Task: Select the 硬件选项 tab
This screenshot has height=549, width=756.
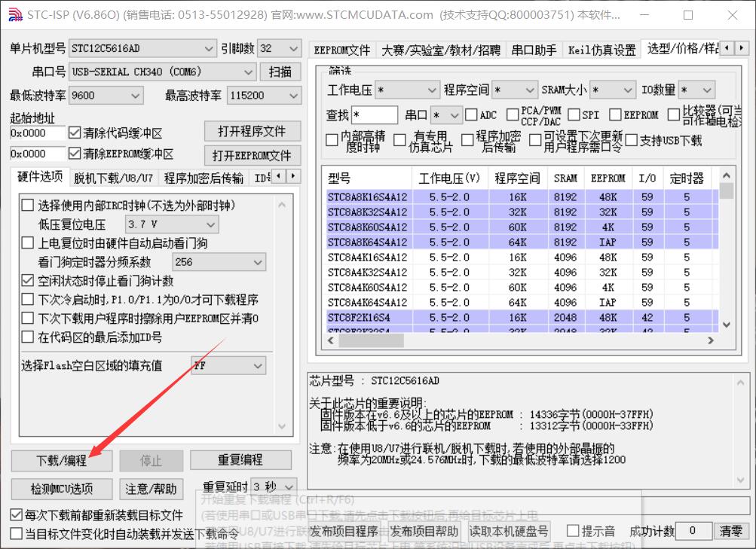Action: coord(38,177)
